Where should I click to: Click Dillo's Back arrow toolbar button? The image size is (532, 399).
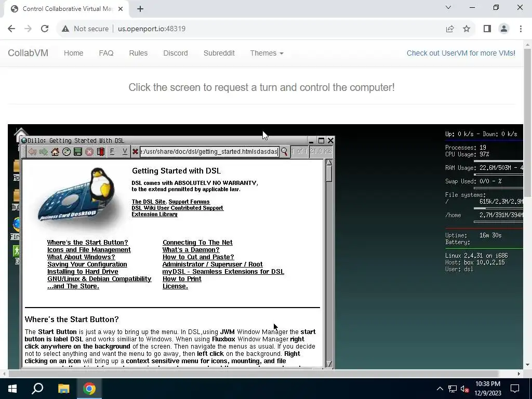coord(32,152)
